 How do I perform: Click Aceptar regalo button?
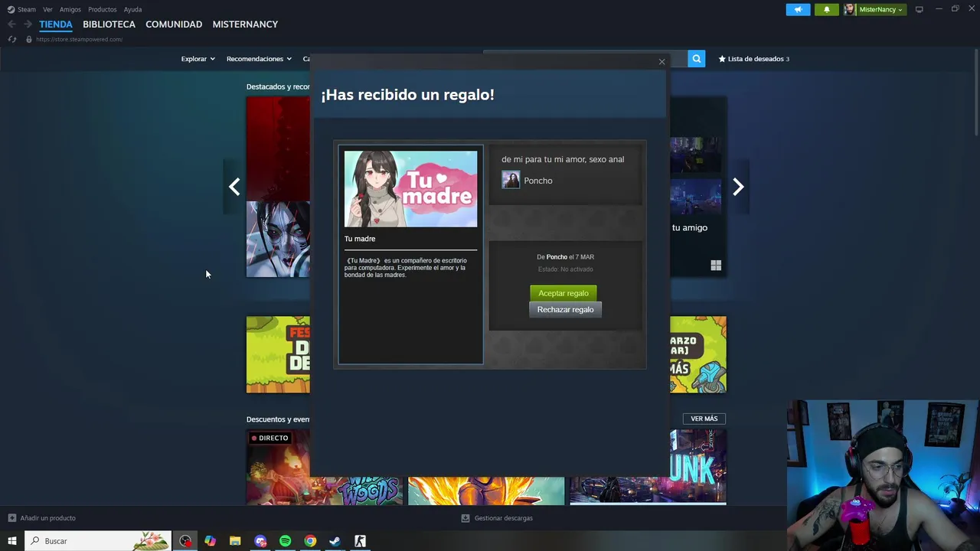[x=563, y=293]
